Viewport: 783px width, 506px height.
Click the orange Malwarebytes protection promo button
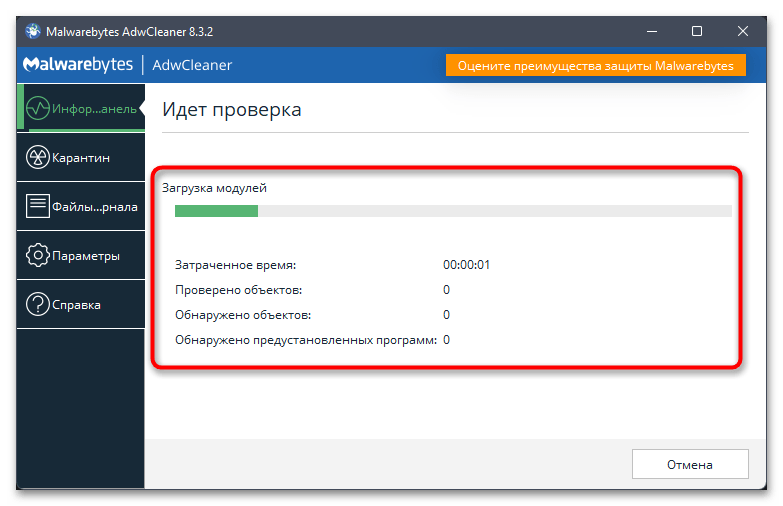[x=596, y=65]
